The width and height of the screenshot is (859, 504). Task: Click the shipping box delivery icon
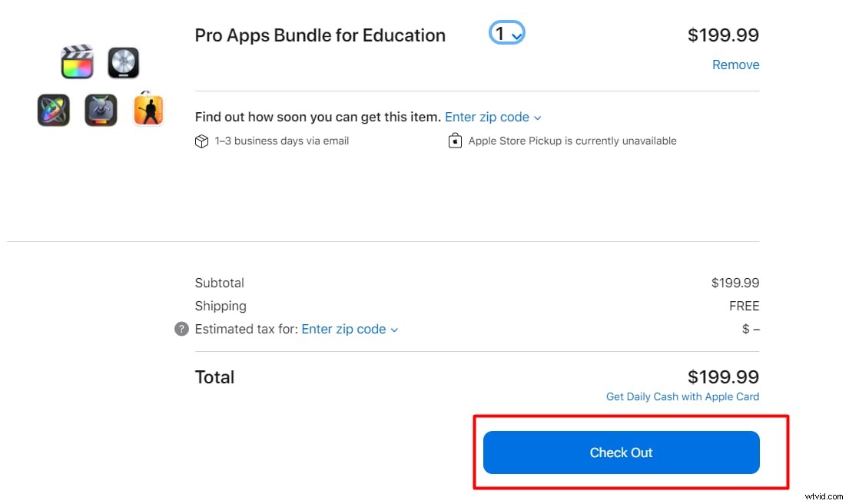(201, 141)
